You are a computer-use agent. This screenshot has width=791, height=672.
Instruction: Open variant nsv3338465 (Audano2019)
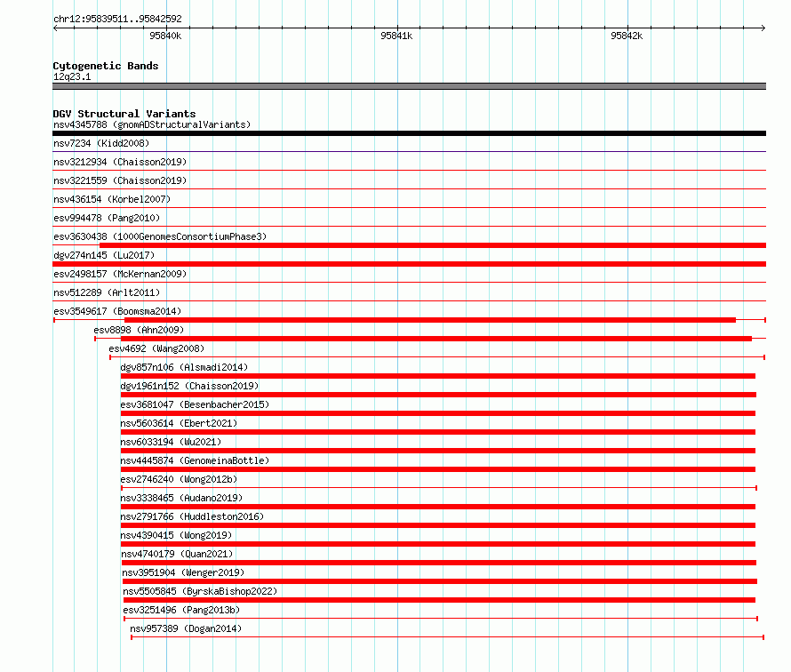(181, 498)
